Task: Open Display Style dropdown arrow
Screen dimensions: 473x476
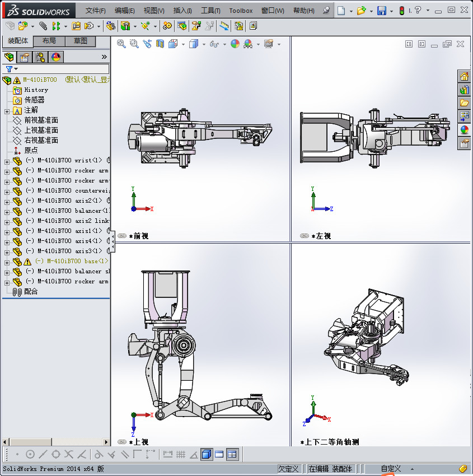Action: coord(204,44)
